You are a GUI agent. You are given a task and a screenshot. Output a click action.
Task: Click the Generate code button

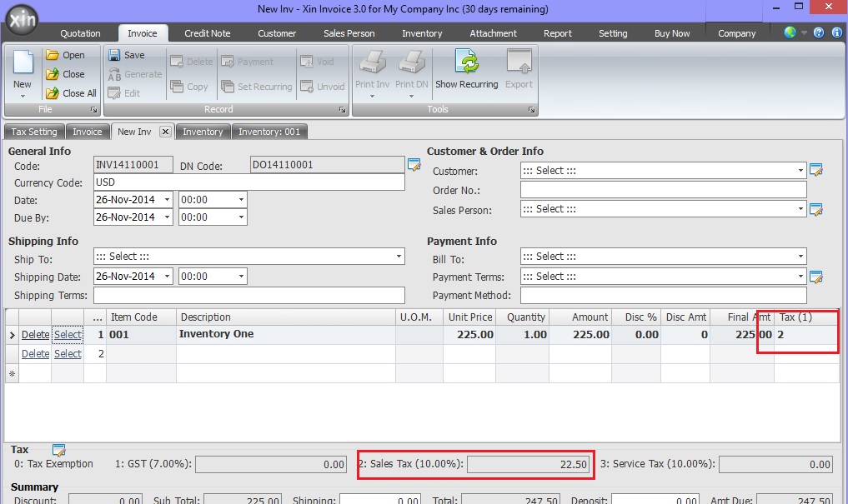135,74
